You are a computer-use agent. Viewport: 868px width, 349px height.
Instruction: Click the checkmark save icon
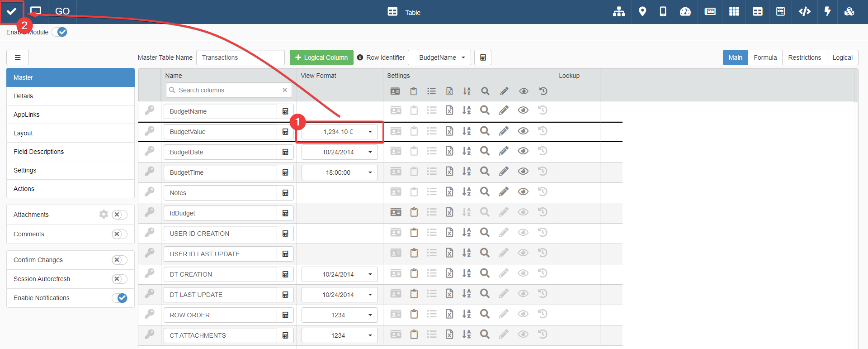tap(12, 12)
